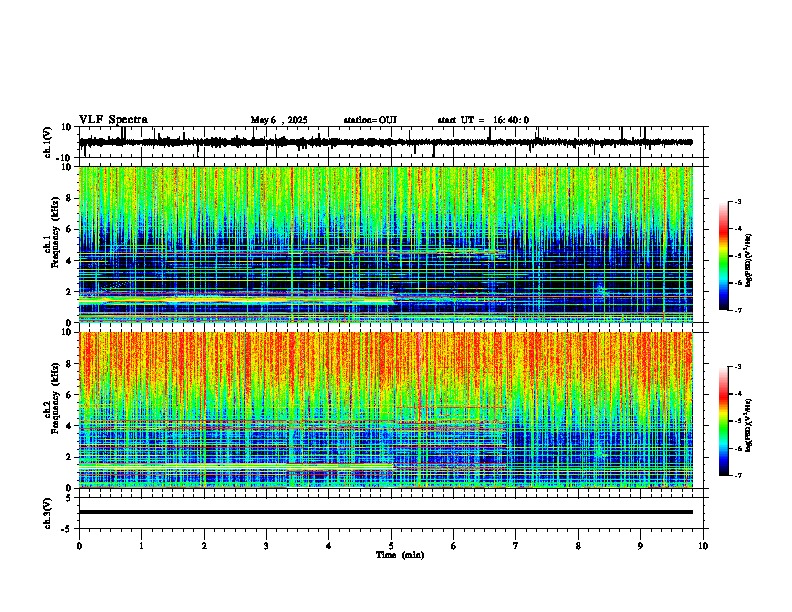Screen dimensions: 792x612
Task: Click the 'station=OUJ' label
Action: tap(370, 120)
